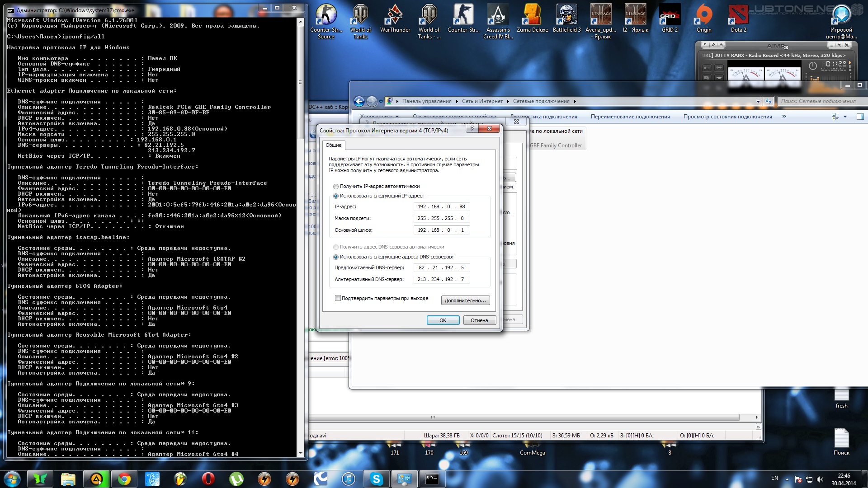Image resolution: width=868 pixels, height=488 pixels.
Task: Select the use following DNS servers option
Action: [x=336, y=257]
